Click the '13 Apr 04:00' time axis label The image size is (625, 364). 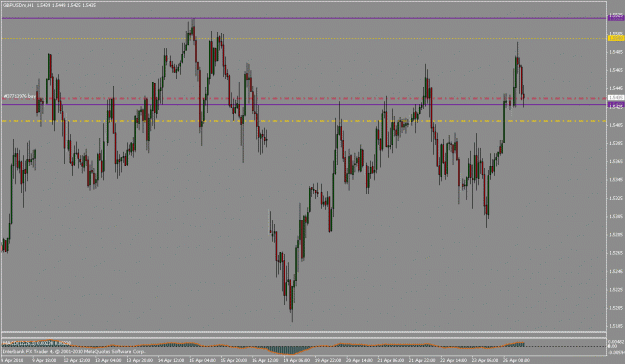[108, 360]
